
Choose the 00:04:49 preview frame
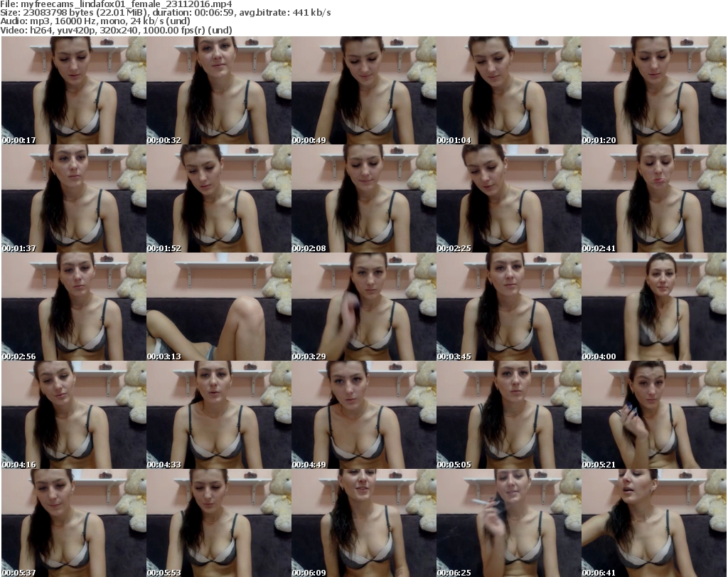[x=364, y=415]
